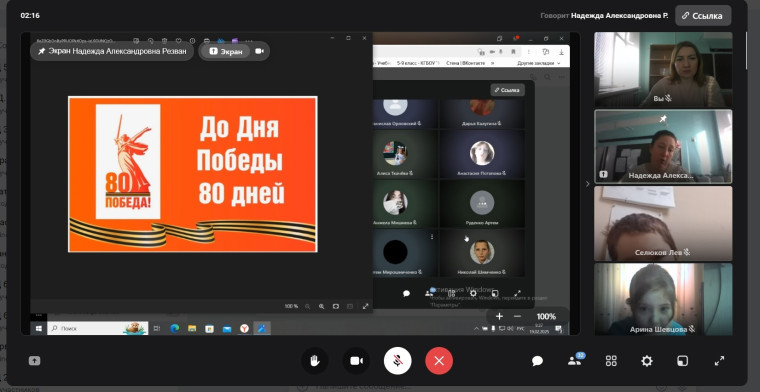760x392 pixels.
Task: Unmute your microphone
Action: click(397, 361)
